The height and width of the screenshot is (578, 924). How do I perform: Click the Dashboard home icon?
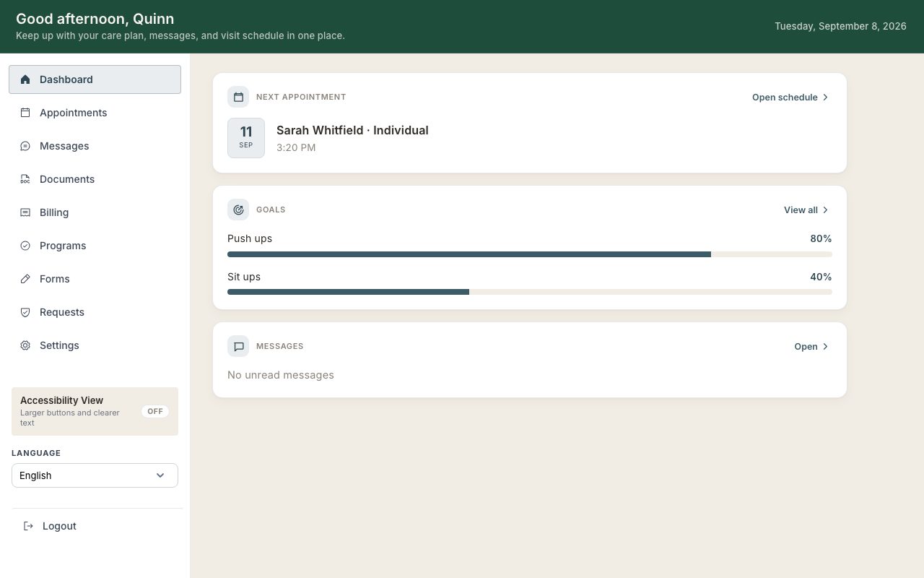pos(25,79)
